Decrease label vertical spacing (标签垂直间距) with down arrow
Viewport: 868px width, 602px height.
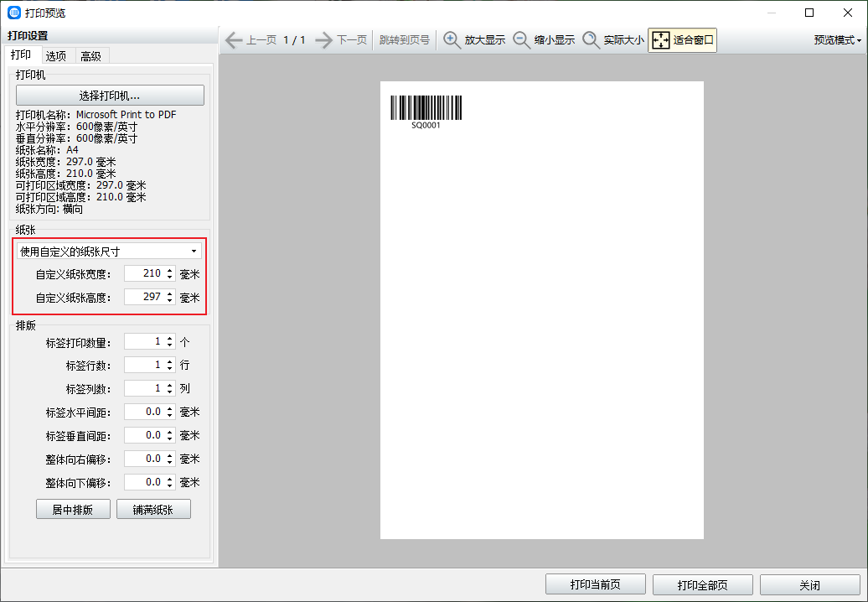(x=169, y=439)
